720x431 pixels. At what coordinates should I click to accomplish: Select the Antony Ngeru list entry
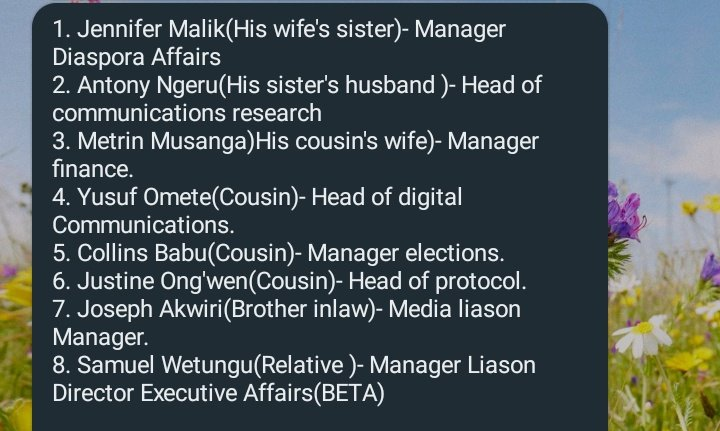tap(297, 99)
